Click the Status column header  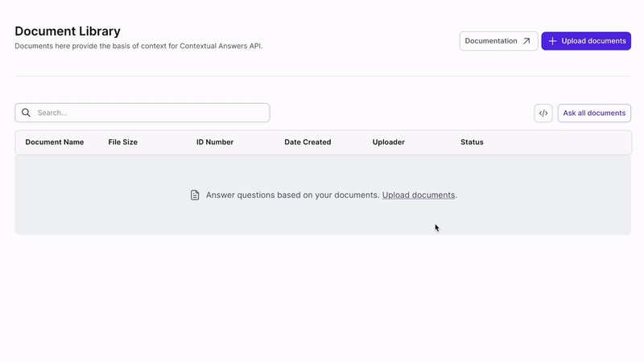472,142
